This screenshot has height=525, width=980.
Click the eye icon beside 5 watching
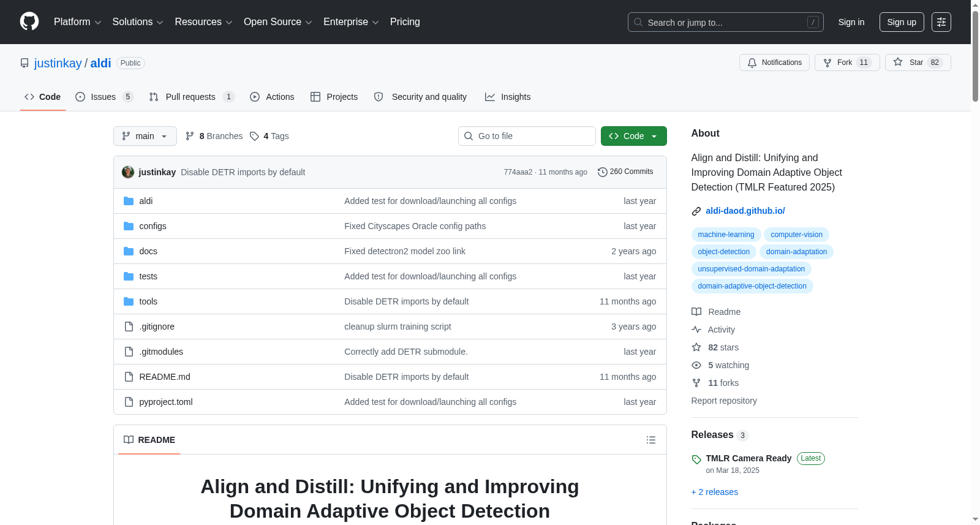(696, 365)
